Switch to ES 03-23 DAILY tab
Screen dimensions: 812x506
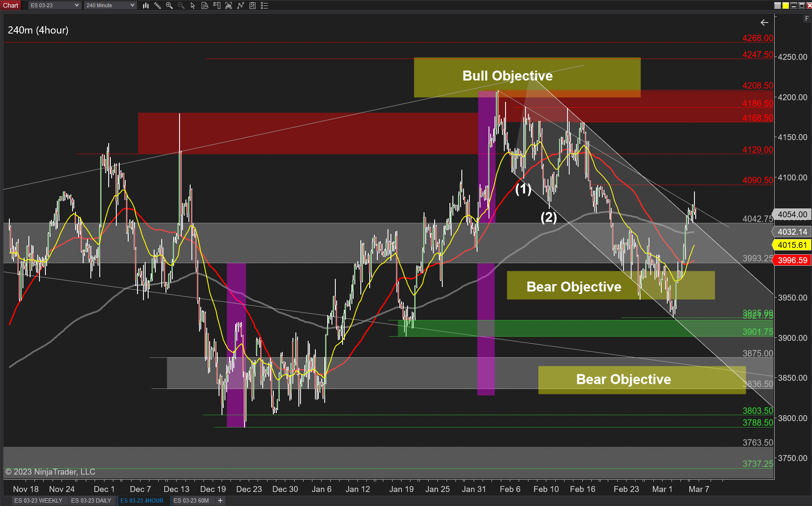[x=91, y=500]
